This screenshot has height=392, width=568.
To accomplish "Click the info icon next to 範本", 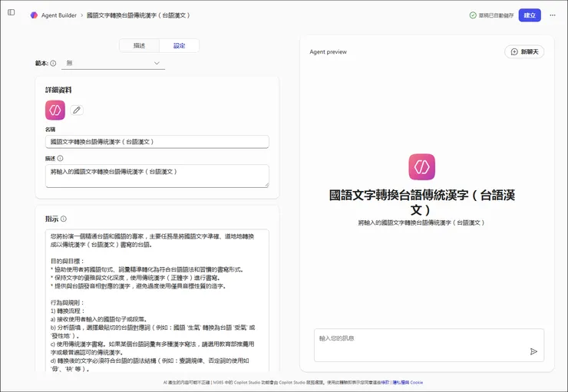I will pyautogui.click(x=53, y=63).
